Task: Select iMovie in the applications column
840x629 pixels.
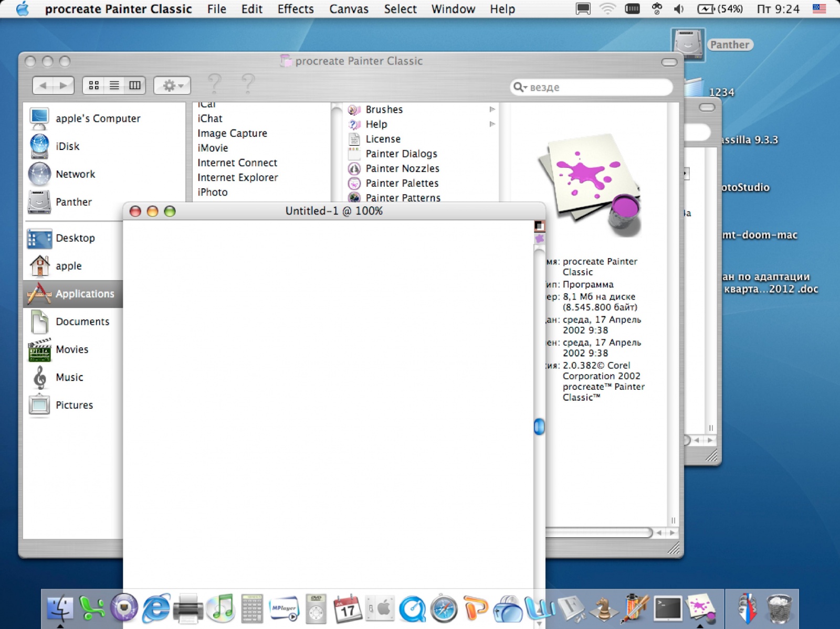Action: point(213,148)
